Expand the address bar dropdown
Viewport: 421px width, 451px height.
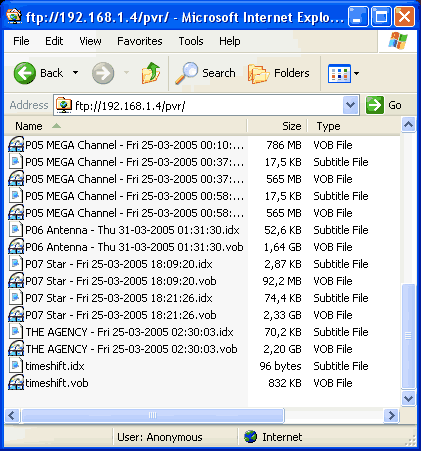click(350, 106)
